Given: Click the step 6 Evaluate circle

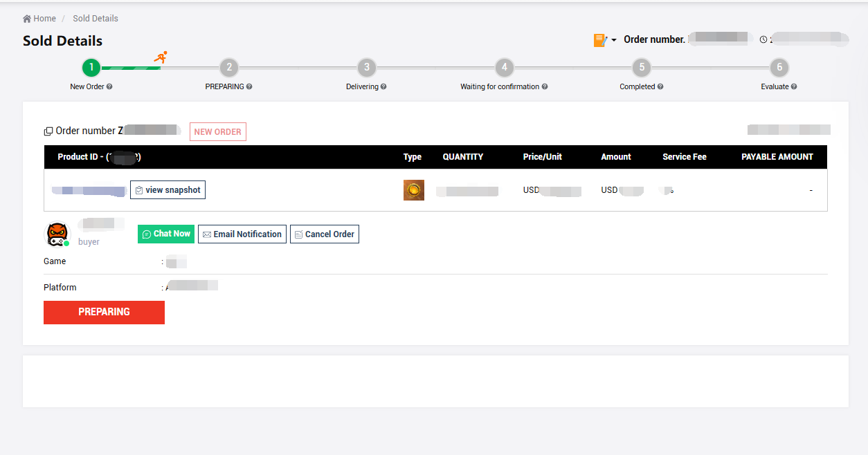Looking at the screenshot, I should tap(779, 67).
